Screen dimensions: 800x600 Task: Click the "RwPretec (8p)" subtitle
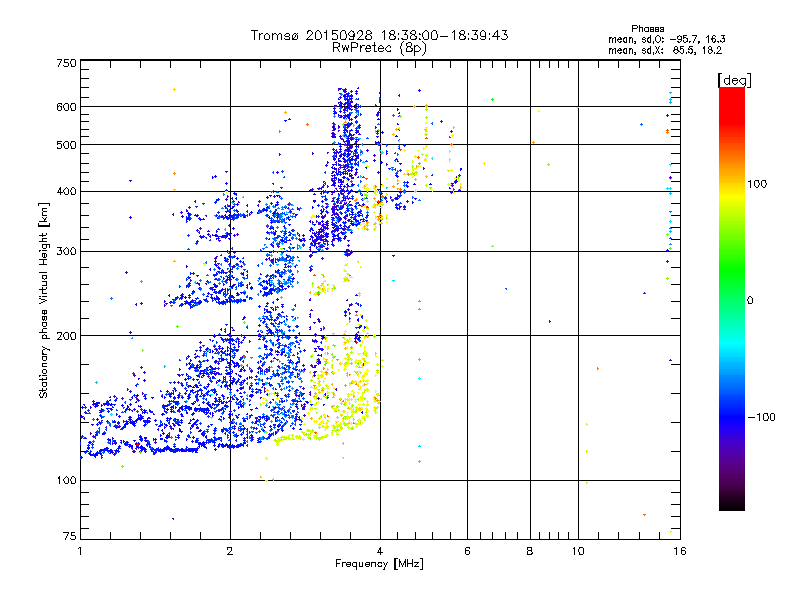pyautogui.click(x=379, y=48)
